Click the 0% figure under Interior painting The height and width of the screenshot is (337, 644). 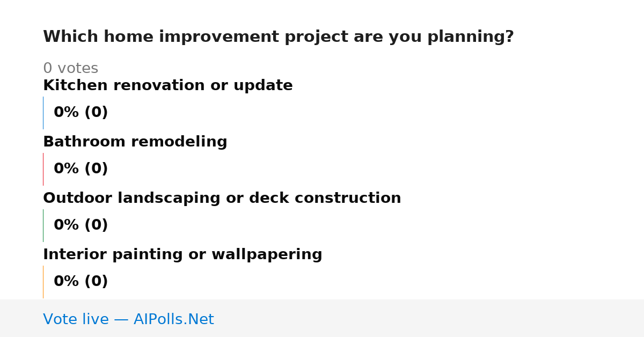67,282
